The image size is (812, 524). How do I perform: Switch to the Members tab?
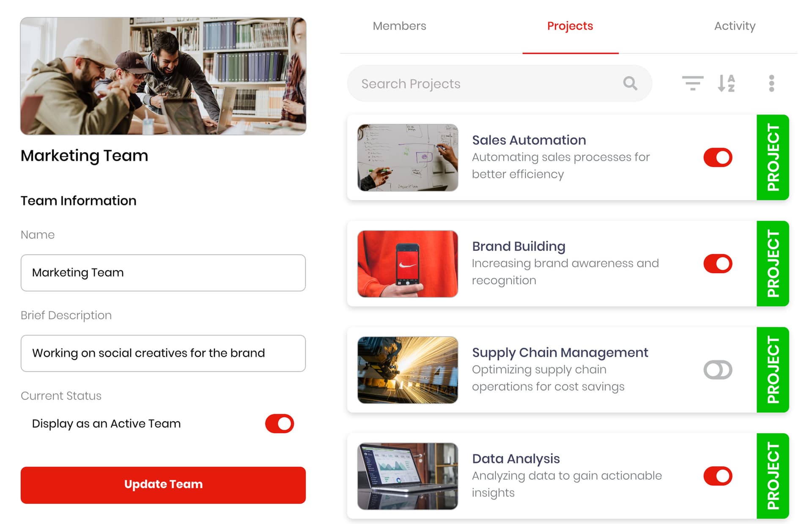coord(399,26)
